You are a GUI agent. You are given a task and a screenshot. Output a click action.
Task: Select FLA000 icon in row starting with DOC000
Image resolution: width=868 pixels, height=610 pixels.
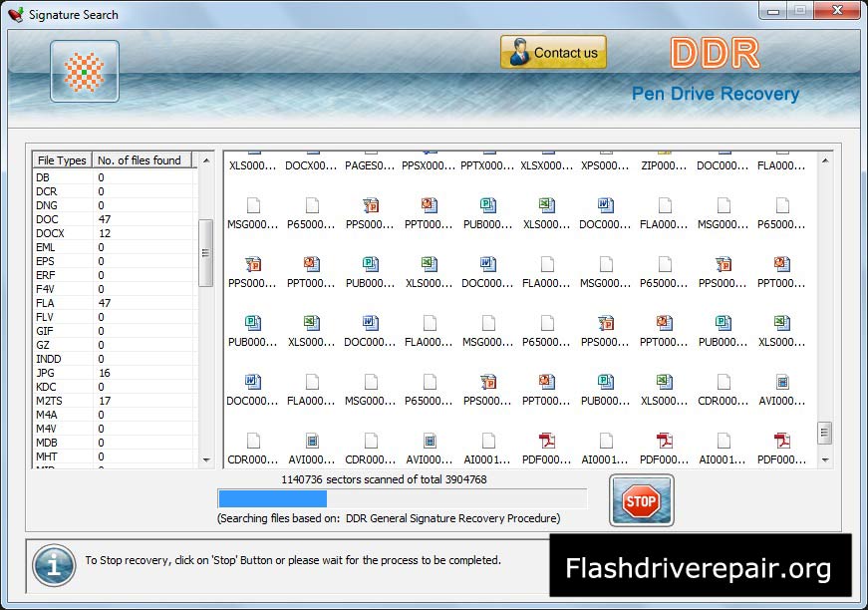tap(312, 382)
